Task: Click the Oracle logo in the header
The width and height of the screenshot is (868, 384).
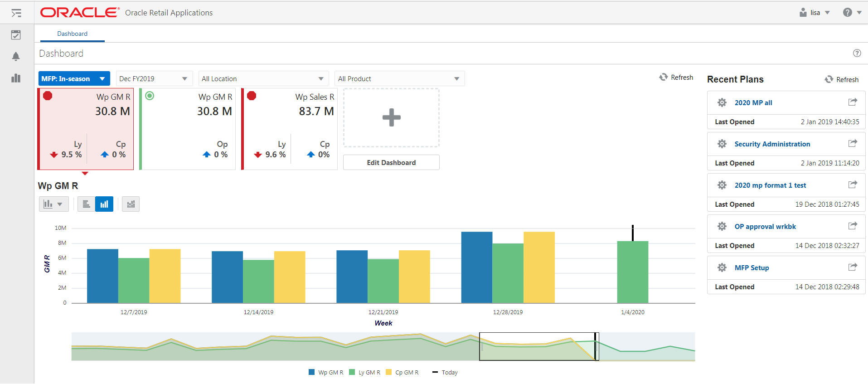Action: pos(80,12)
